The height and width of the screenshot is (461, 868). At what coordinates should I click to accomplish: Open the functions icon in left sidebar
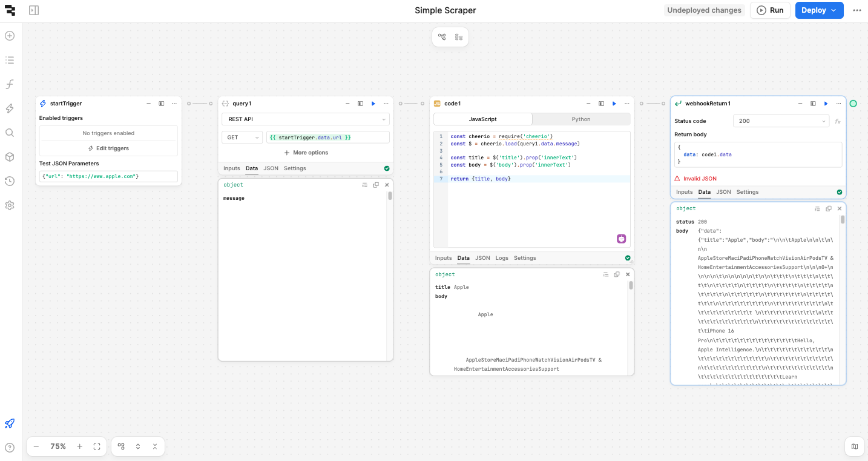[10, 84]
